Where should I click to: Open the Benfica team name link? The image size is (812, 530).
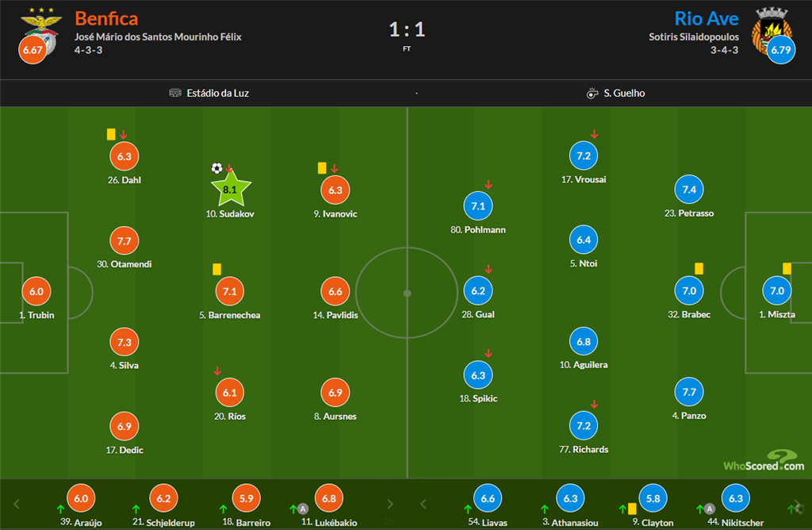pos(106,18)
